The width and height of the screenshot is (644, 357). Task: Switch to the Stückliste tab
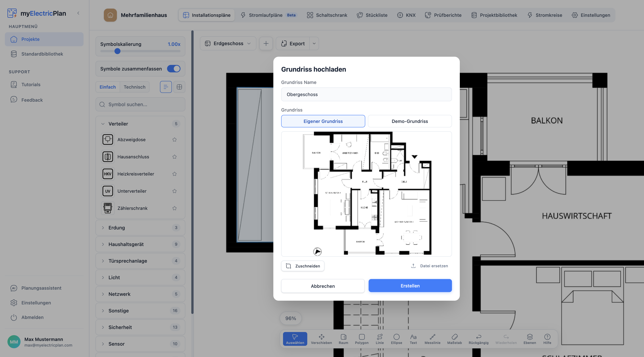coord(372,15)
